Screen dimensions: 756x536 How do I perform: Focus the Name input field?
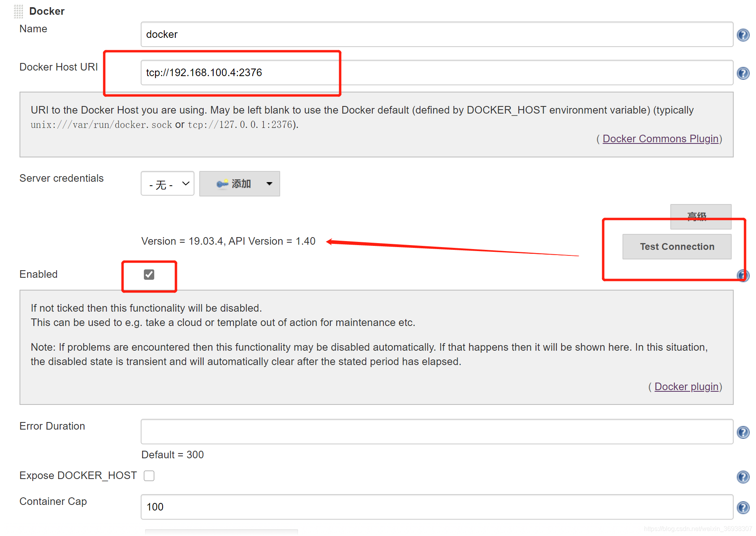(x=437, y=34)
